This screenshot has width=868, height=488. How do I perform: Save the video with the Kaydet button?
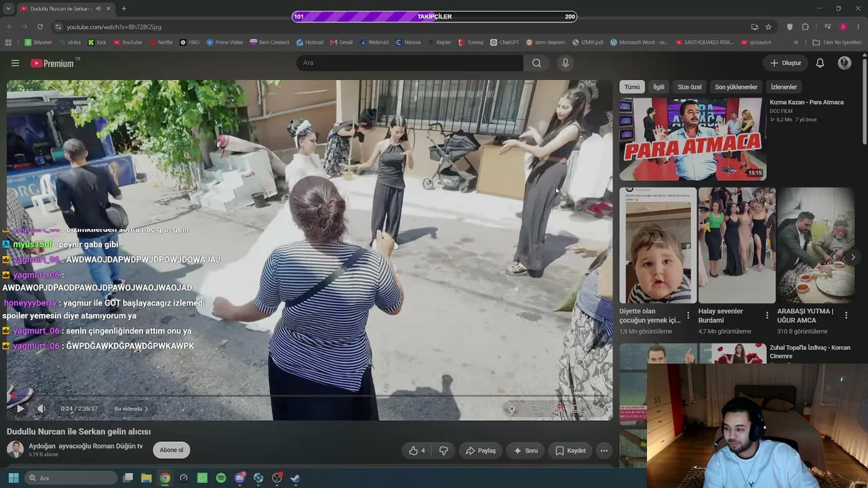pos(570,451)
